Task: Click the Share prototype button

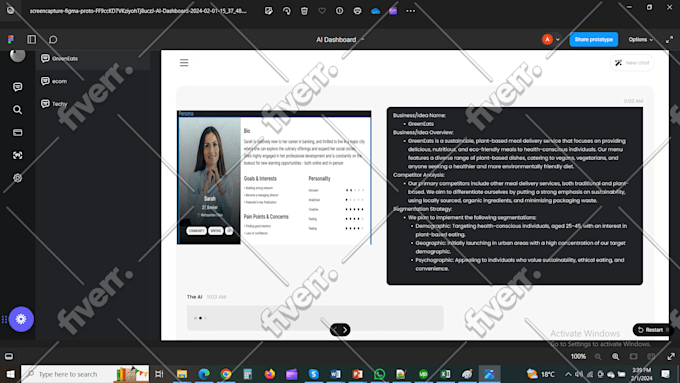Action: click(x=594, y=39)
